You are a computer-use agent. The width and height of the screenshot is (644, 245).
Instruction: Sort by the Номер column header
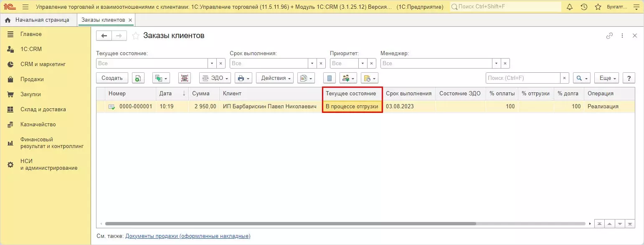[130, 94]
